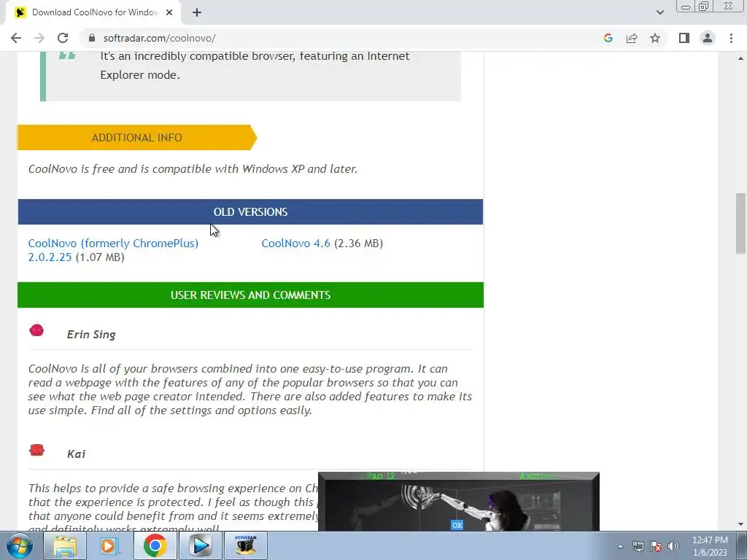This screenshot has width=747, height=560.
Task: Click USER REVIEWS AND COMMENTS header
Action: coord(251,295)
